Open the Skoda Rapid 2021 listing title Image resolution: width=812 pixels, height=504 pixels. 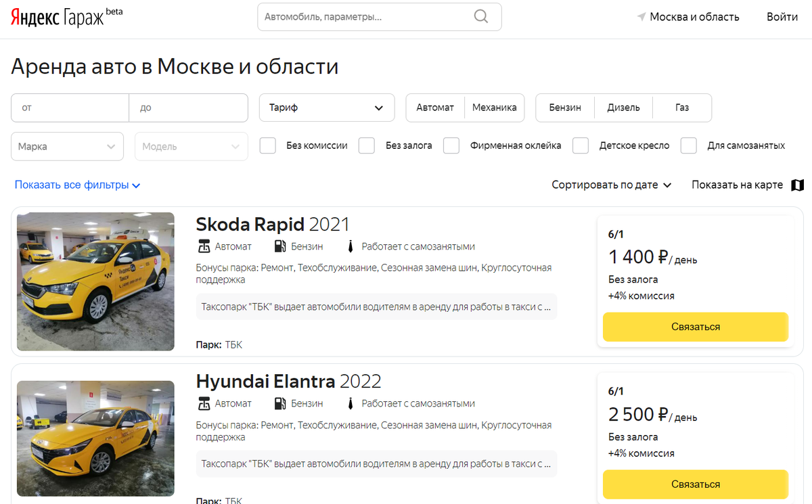click(x=273, y=224)
